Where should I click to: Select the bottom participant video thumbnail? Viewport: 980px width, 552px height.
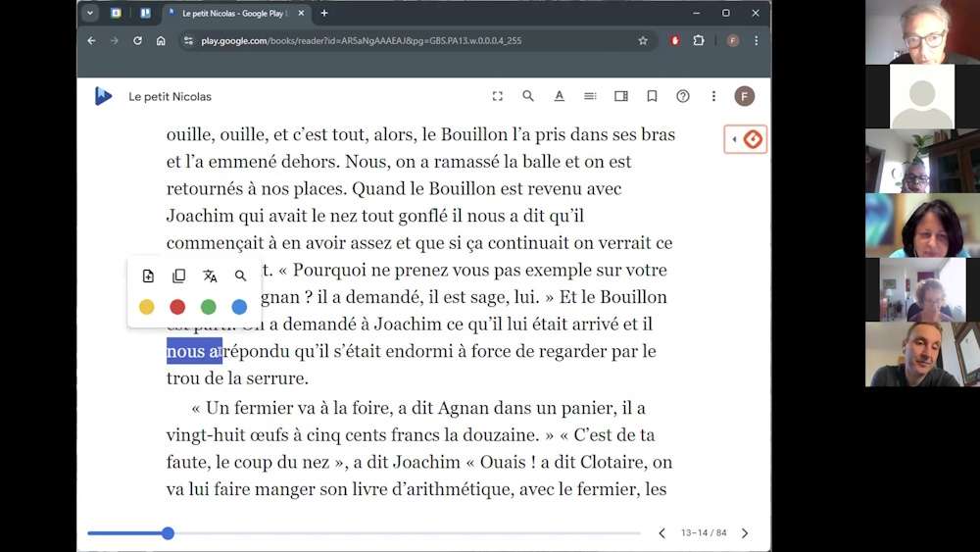922,355
